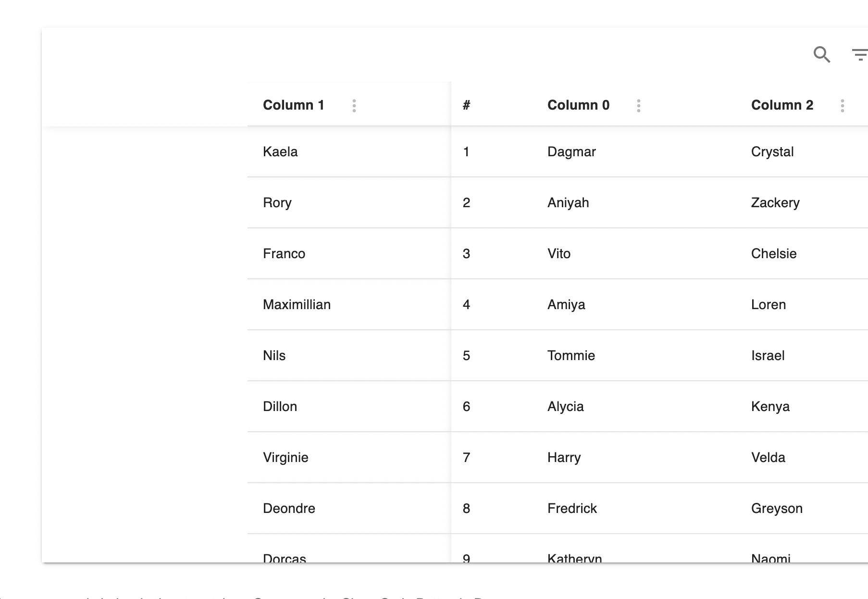Select the Kaela cell
This screenshot has width=868, height=599.
[x=349, y=152]
